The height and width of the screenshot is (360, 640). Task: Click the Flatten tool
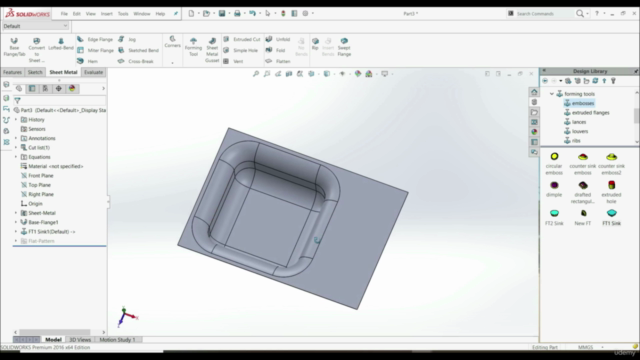pyautogui.click(x=278, y=61)
